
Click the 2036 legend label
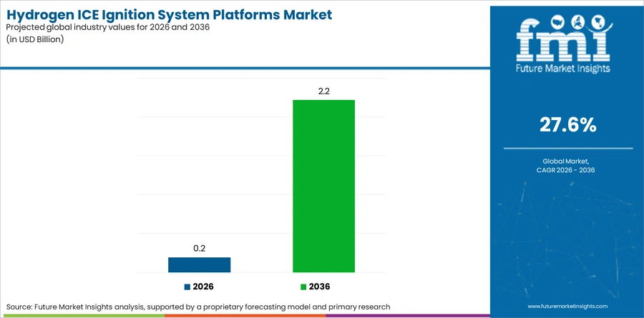(x=319, y=287)
